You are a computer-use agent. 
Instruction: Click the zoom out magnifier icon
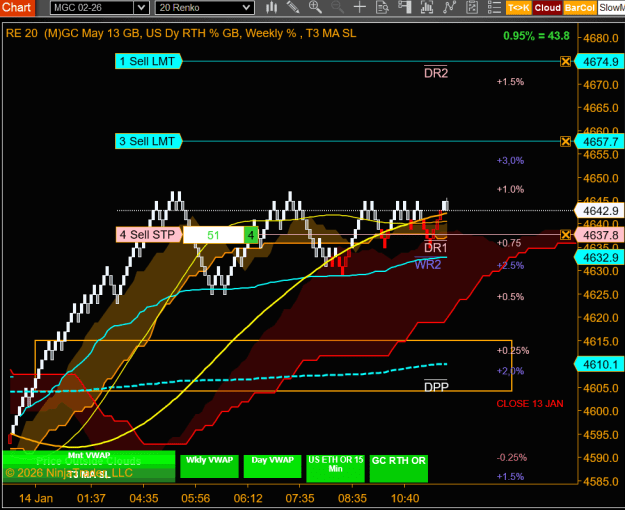coord(338,8)
